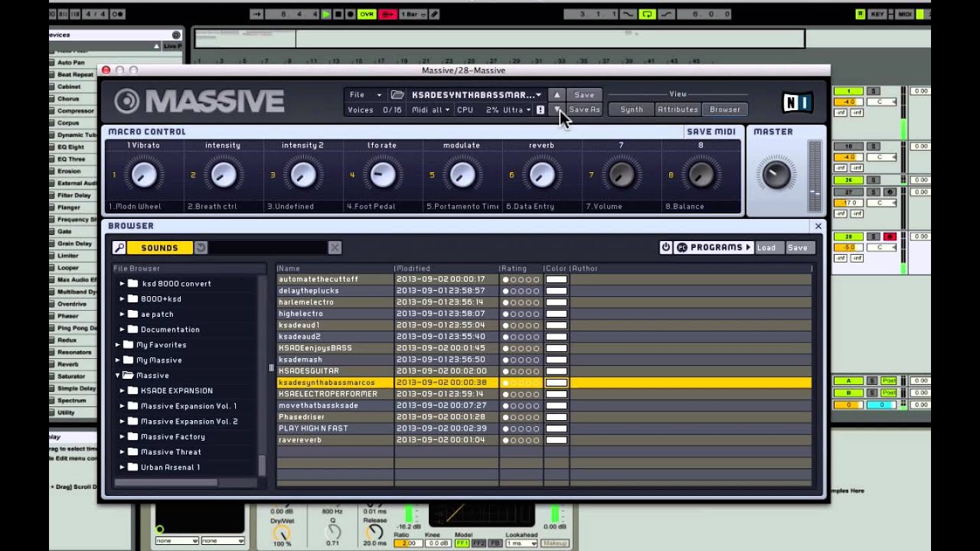
Task: Open the Massive File menu
Action: [x=364, y=95]
